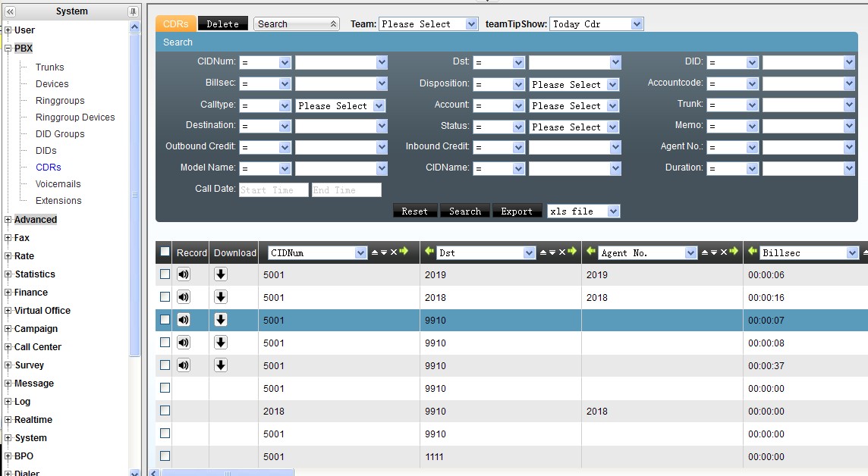Open the Team dropdown

tap(429, 24)
